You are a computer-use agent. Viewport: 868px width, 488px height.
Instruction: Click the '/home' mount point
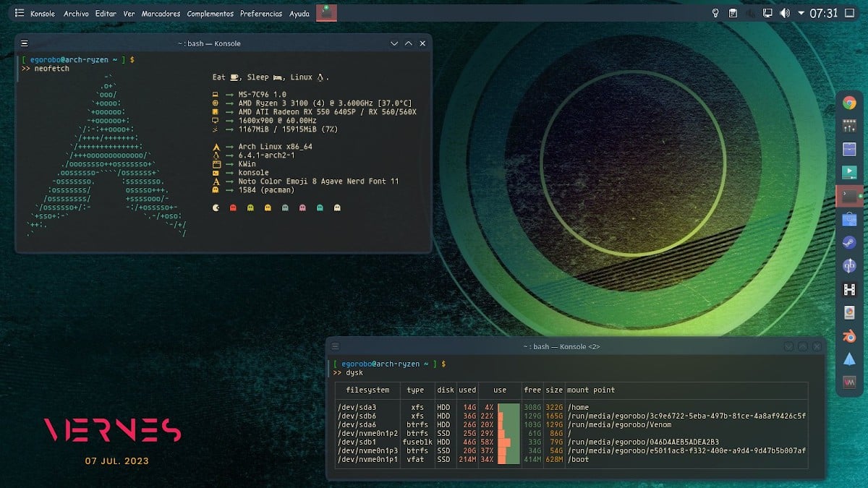578,407
